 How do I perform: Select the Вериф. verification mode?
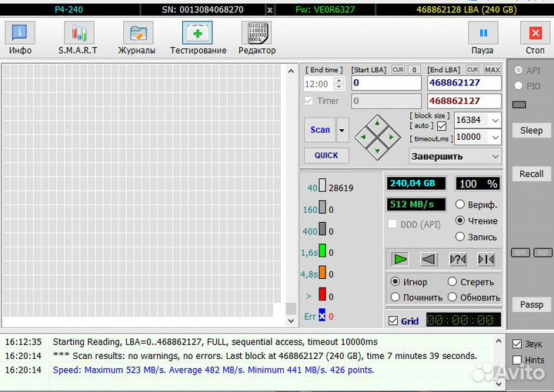coord(461,204)
